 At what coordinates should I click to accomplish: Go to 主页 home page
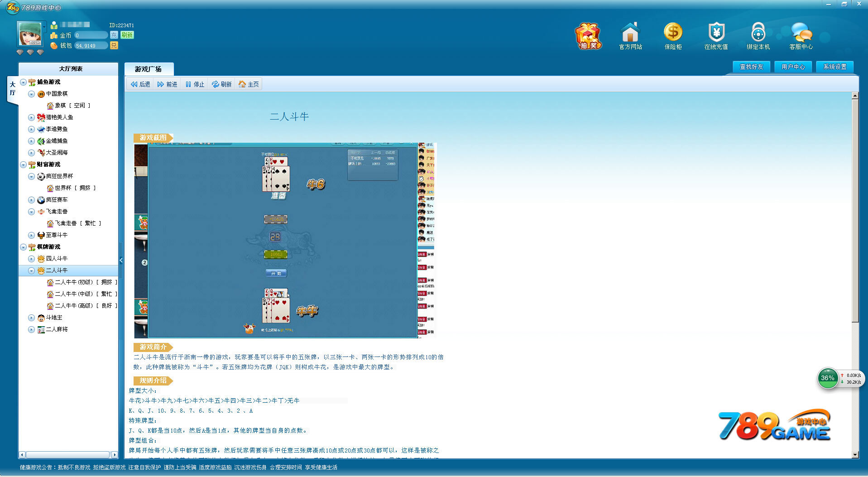[249, 84]
